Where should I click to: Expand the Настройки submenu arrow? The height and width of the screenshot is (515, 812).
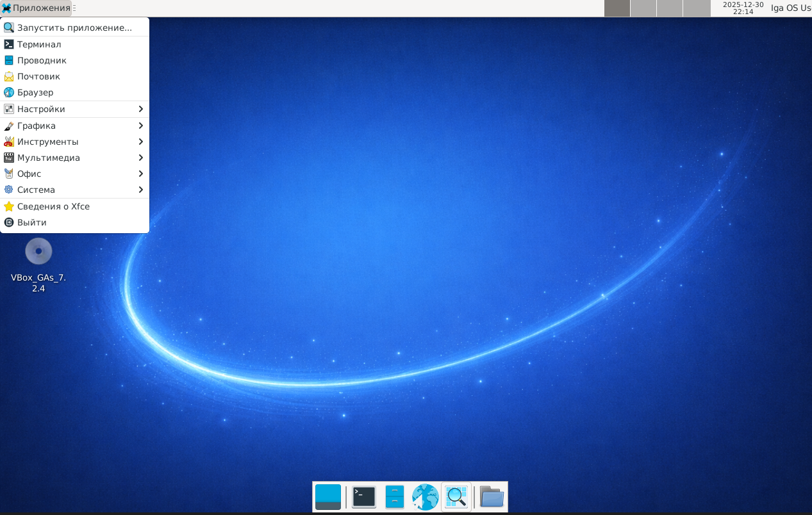[x=140, y=109]
